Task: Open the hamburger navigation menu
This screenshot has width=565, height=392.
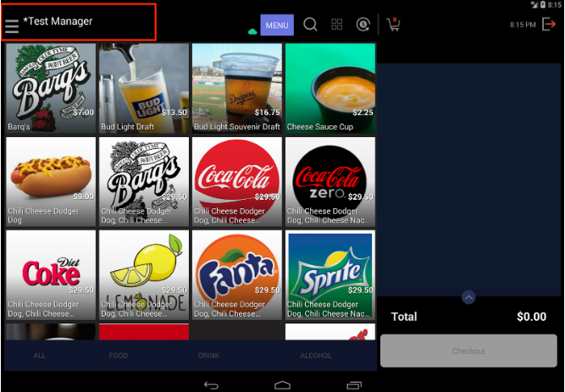Action: coord(12,26)
